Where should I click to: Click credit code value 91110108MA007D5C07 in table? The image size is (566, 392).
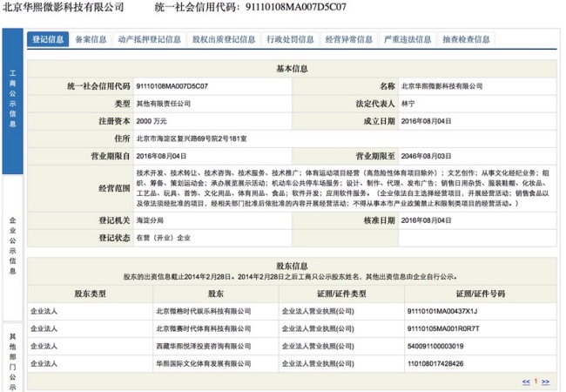[172, 86]
